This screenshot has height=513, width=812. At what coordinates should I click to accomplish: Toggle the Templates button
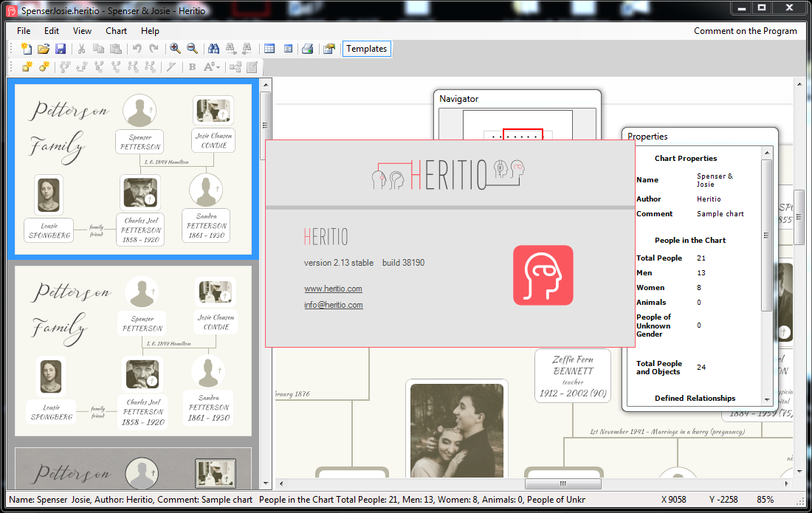click(x=367, y=49)
